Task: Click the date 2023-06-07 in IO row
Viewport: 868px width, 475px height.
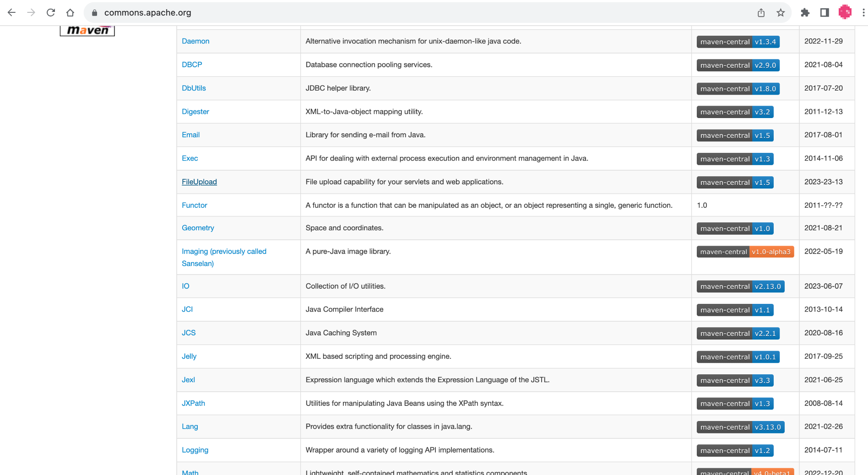Action: coord(823,286)
